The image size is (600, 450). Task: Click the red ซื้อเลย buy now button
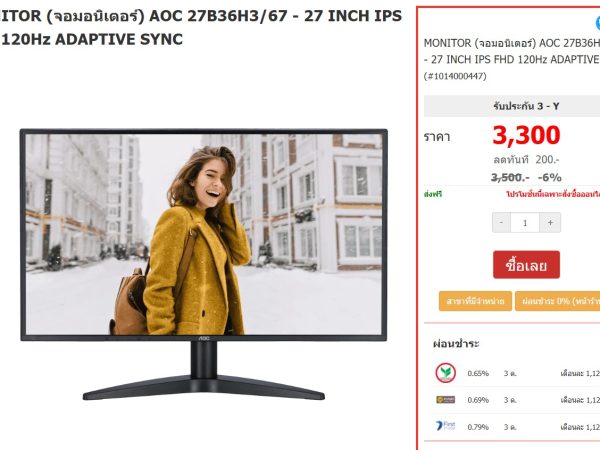coord(526,265)
